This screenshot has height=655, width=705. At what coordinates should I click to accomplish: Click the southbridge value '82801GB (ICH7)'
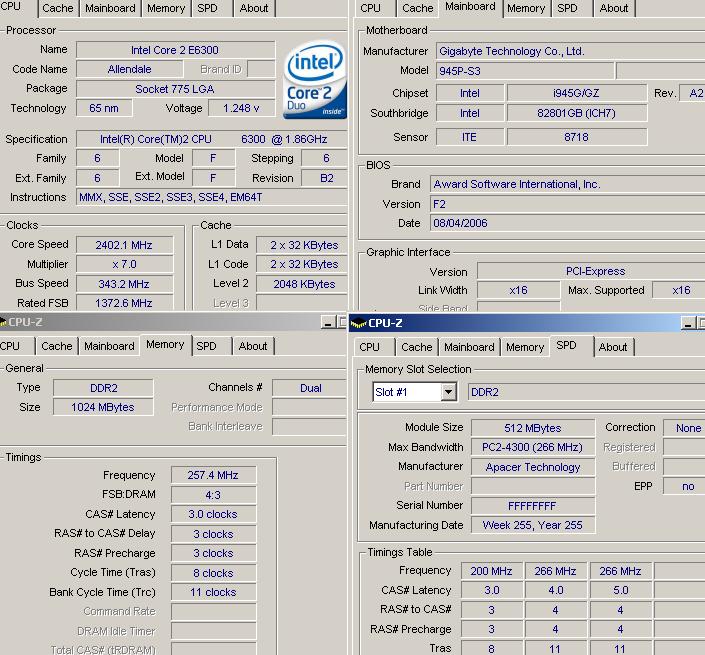coord(577,113)
